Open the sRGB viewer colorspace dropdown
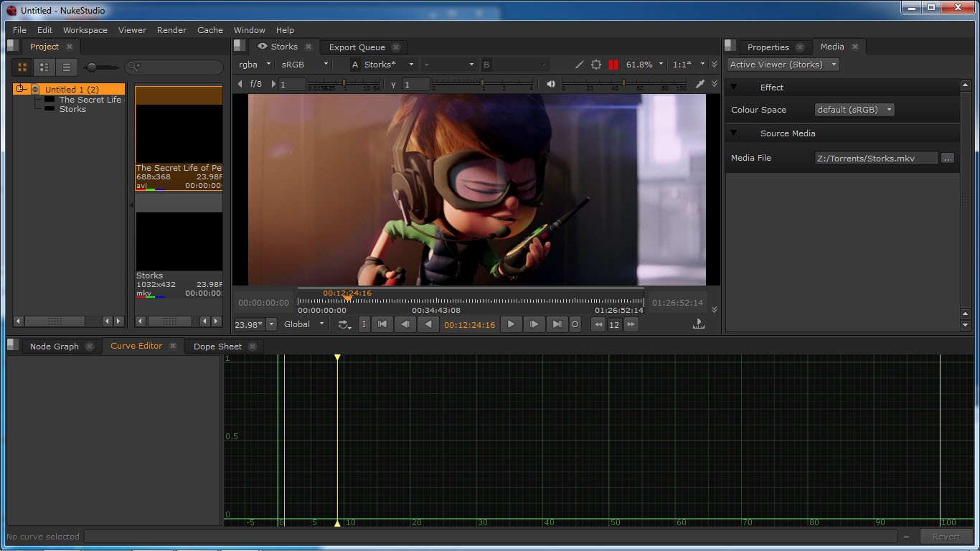 click(x=305, y=65)
